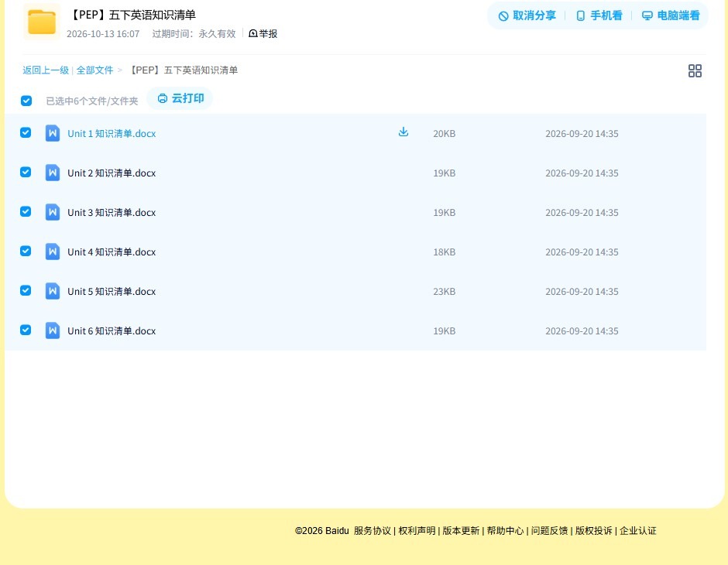Toggle the select-all files checkbox
The height and width of the screenshot is (565, 728).
point(26,101)
